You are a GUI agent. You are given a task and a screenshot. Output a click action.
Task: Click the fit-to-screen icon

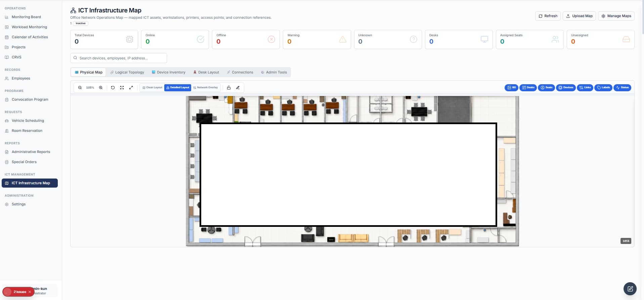pyautogui.click(x=122, y=88)
